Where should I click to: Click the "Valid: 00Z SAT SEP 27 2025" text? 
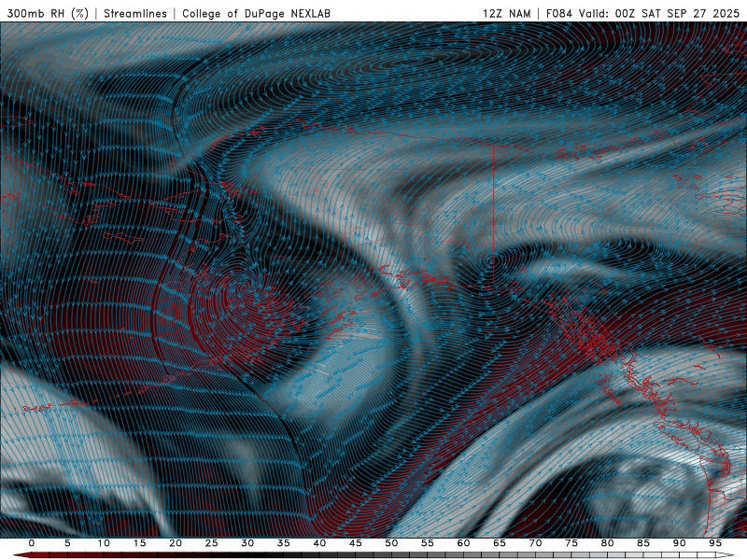tap(659, 13)
